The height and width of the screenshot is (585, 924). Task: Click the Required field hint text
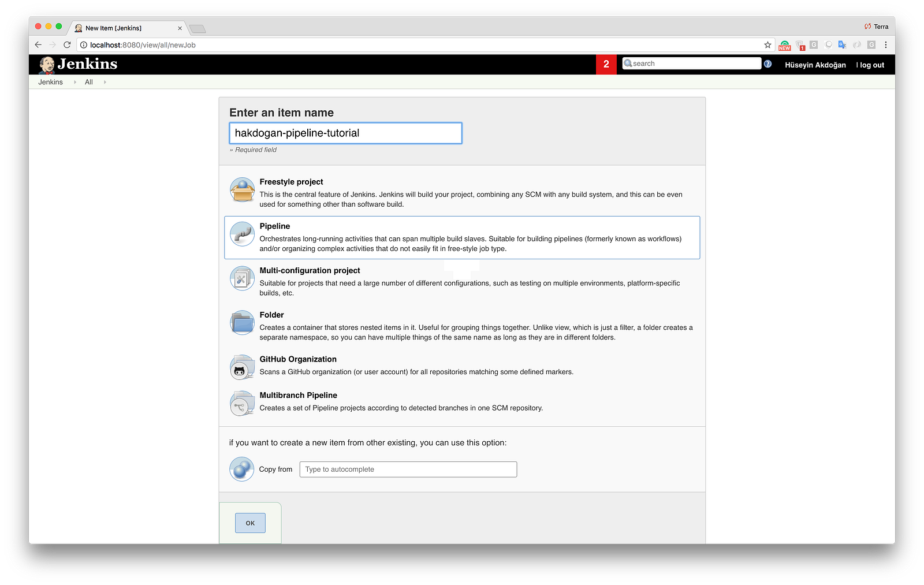253,150
